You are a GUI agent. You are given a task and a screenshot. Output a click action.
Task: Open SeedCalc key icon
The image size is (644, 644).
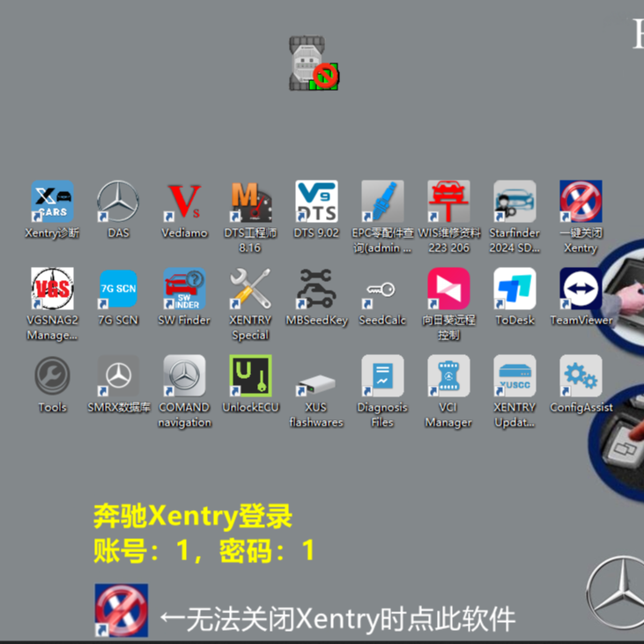click(x=382, y=290)
